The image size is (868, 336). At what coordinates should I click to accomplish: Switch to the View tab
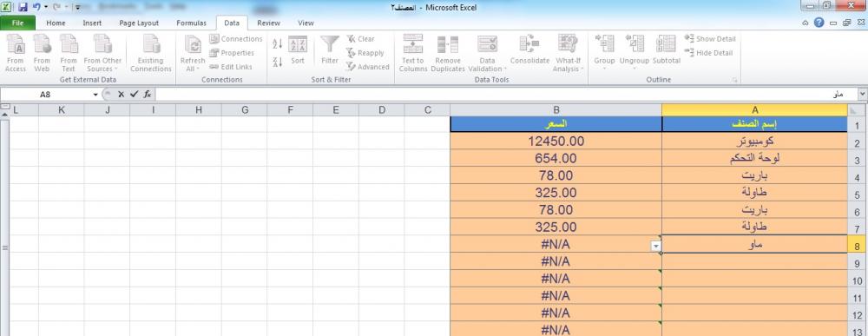[306, 23]
